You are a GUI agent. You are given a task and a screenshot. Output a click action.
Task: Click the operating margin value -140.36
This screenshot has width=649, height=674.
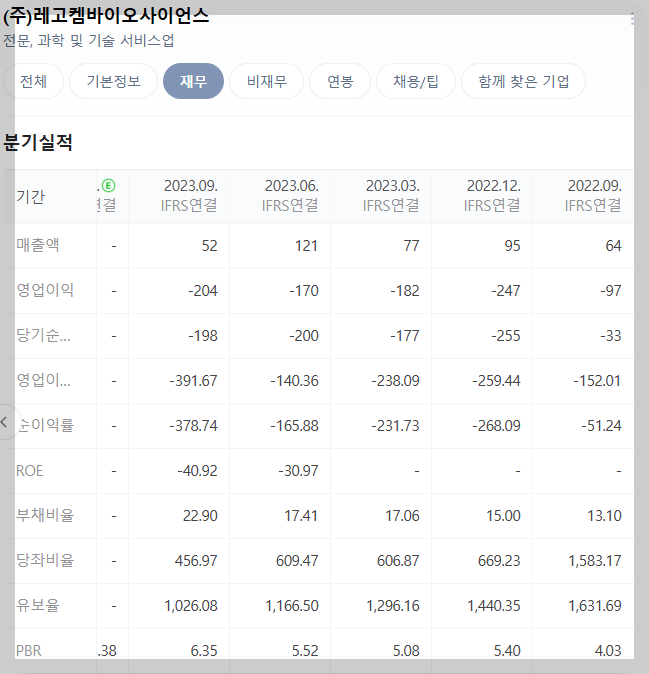click(x=294, y=381)
